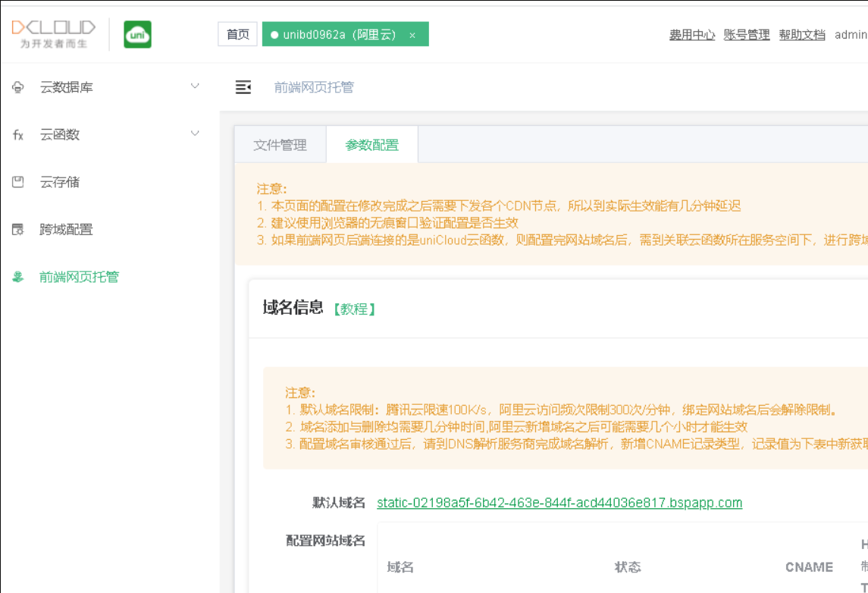
Task: Expand the 云数据库 section chevron
Action: click(x=194, y=86)
